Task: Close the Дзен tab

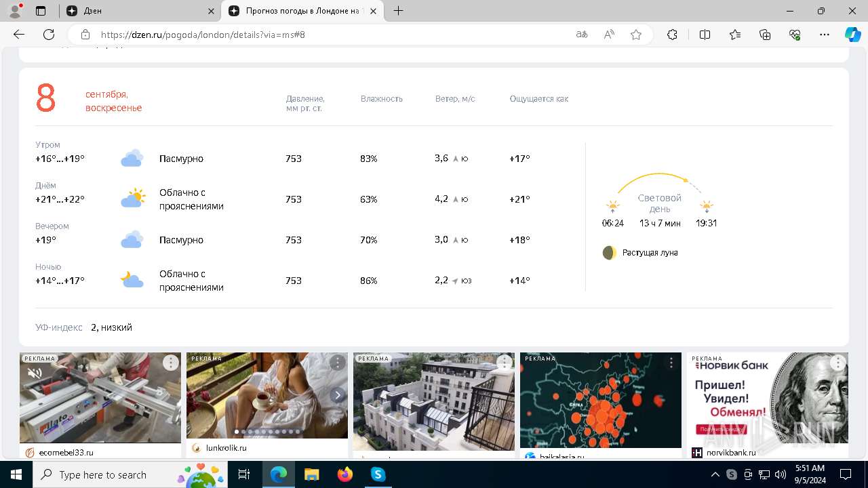Action: pos(212,11)
